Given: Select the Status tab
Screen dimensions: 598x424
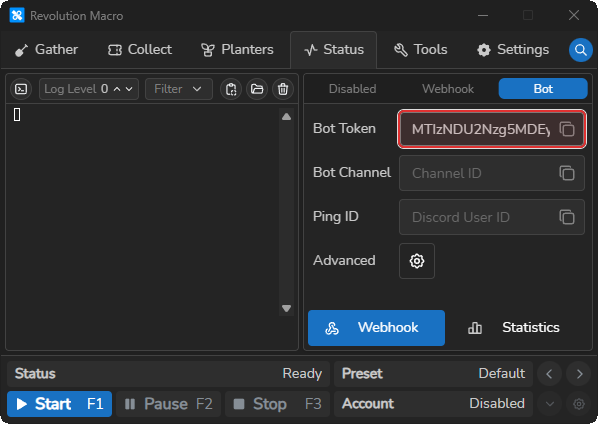Looking at the screenshot, I should 334,50.
